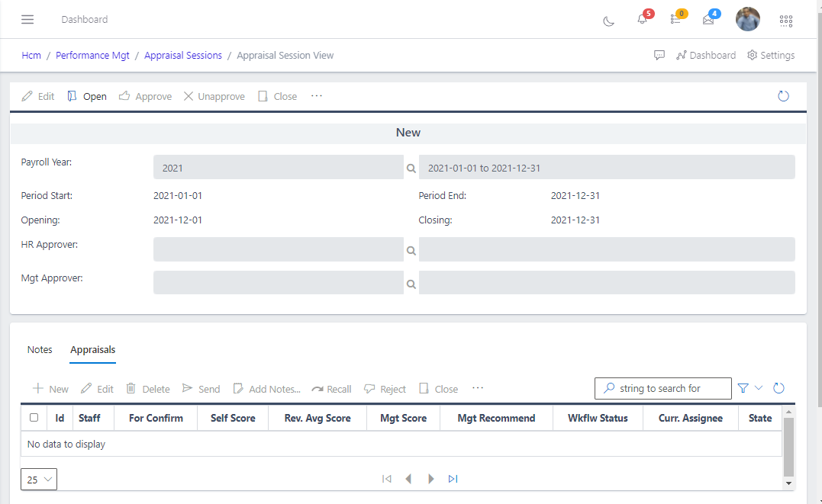Unapprove the current appraisal session

214,96
